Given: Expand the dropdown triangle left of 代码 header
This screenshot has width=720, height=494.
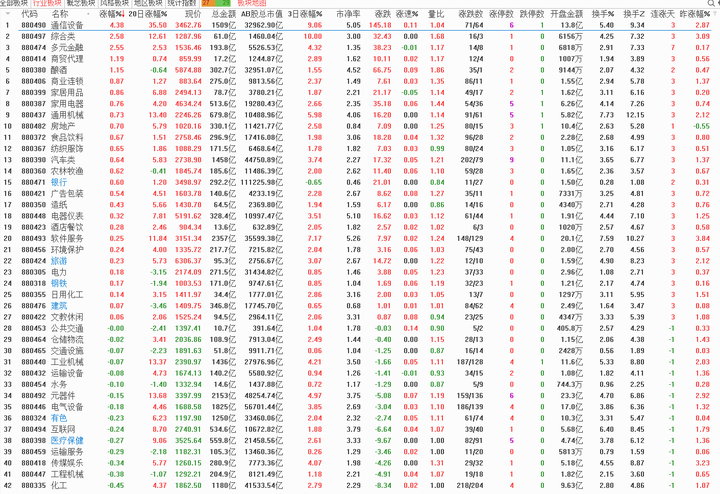Looking at the screenshot, I should (8, 14).
